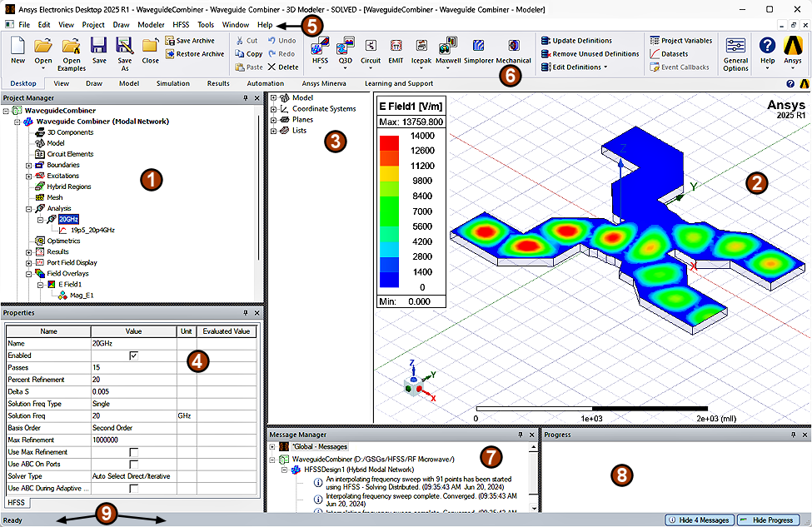This screenshot has height=527, width=812.
Task: Toggle the Enabled checkbox in Properties
Action: click(133, 355)
